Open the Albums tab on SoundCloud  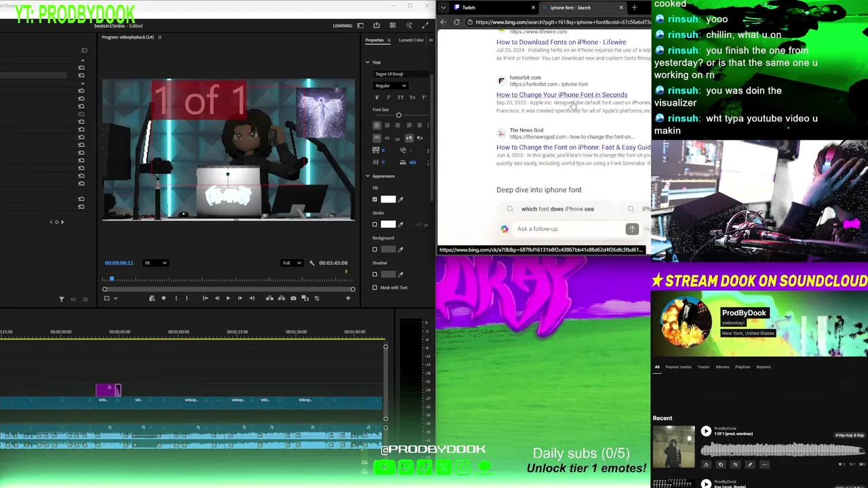click(722, 367)
